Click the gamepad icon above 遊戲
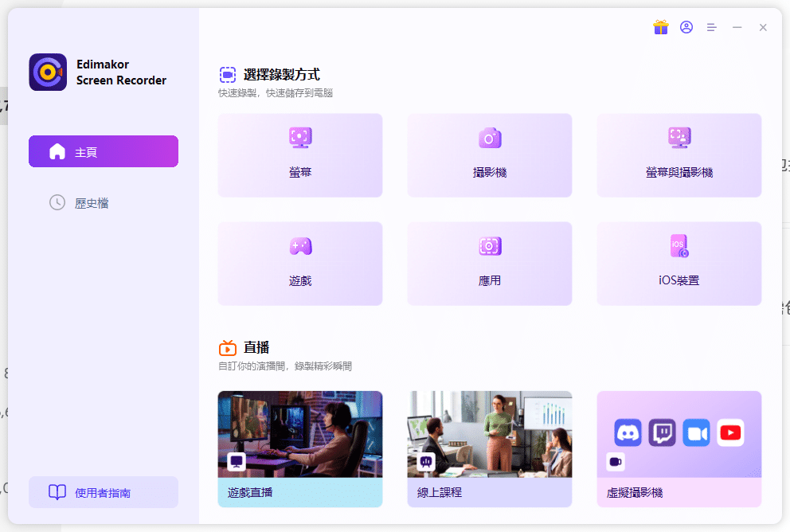790x532 pixels. pos(300,246)
